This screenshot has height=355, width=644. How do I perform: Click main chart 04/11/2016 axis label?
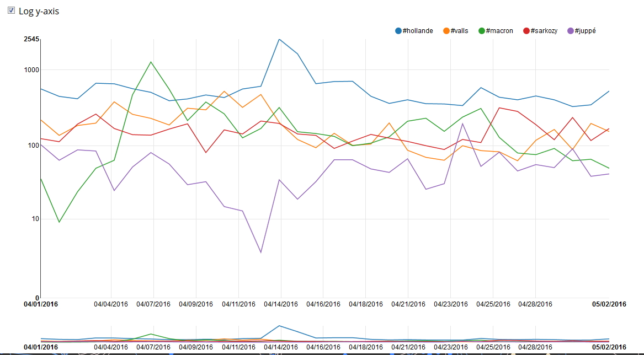point(238,304)
